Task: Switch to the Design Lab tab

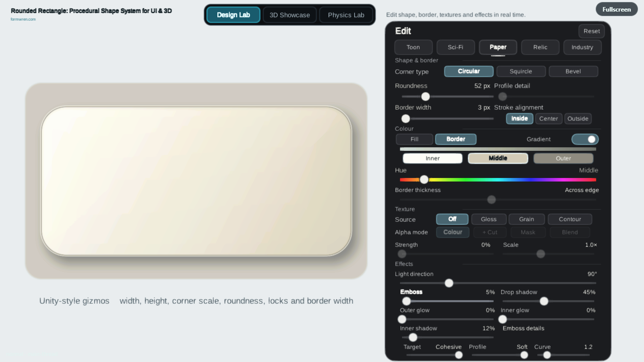Action: pos(233,15)
